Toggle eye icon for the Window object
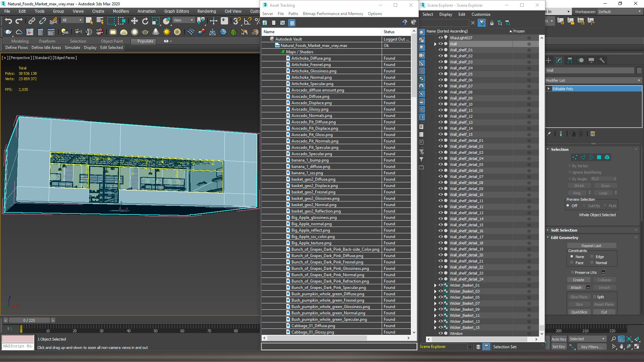 coord(441,334)
